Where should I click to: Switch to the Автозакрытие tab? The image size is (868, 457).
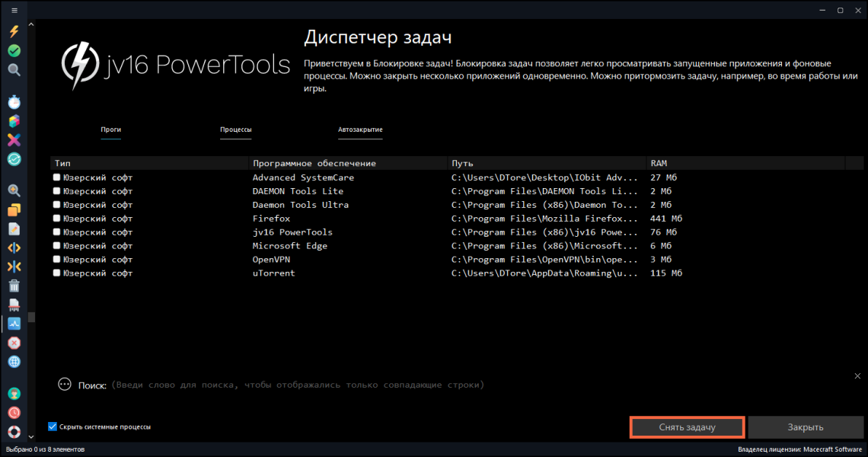360,129
